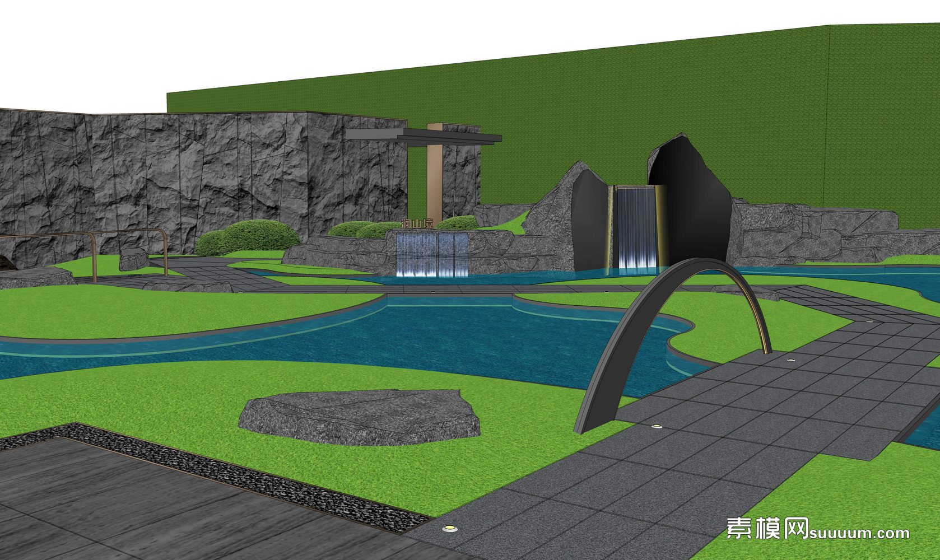Click the small water curtain under sign

pyautogui.click(x=432, y=255)
